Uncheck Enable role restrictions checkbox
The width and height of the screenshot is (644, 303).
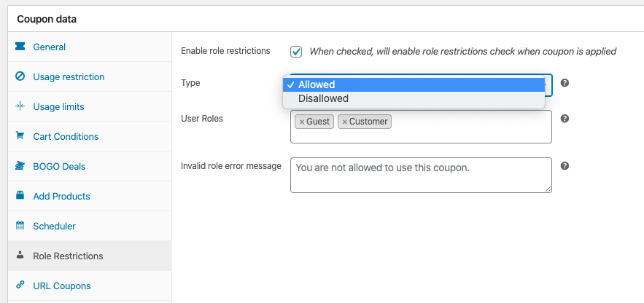pyautogui.click(x=296, y=52)
